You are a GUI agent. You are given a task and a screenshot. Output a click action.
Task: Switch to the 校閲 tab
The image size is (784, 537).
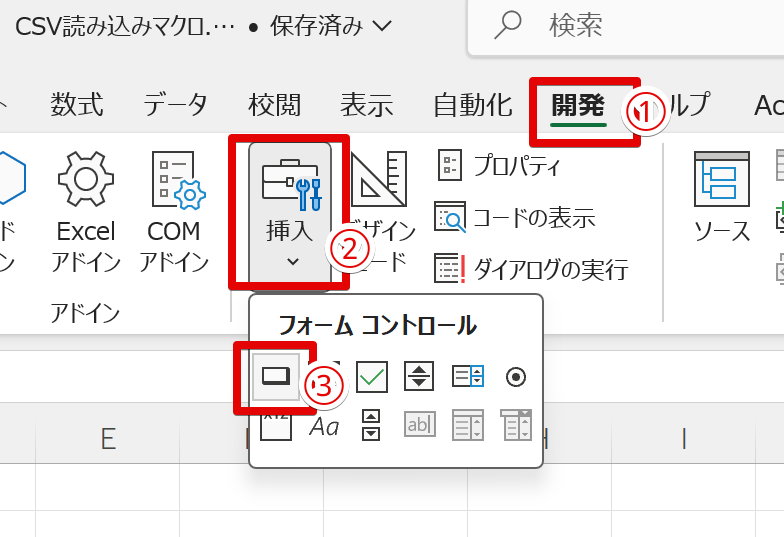(x=274, y=105)
